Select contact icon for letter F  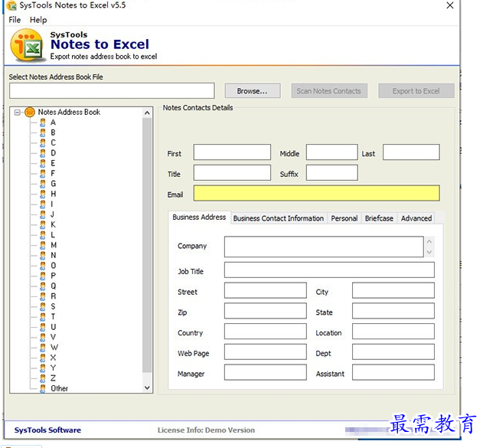[x=43, y=174]
